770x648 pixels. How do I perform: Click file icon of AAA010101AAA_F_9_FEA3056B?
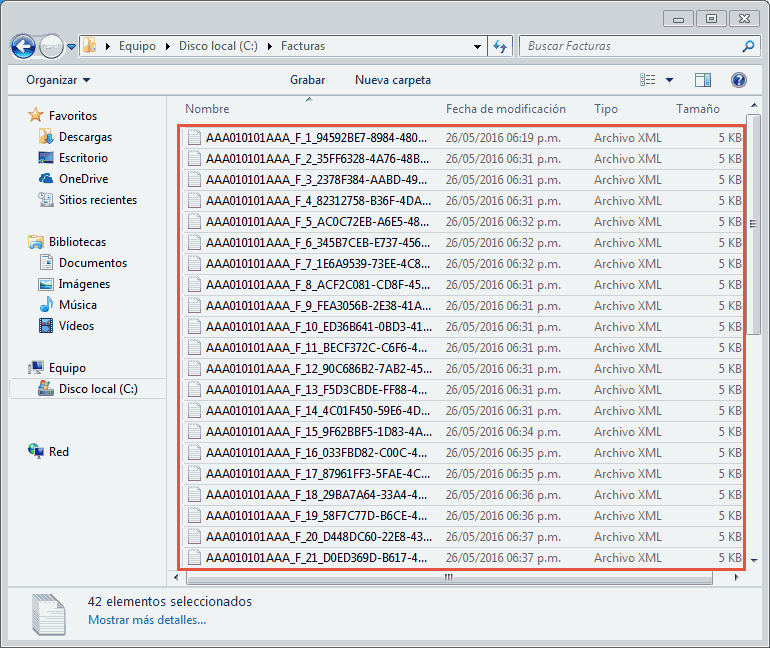194,306
